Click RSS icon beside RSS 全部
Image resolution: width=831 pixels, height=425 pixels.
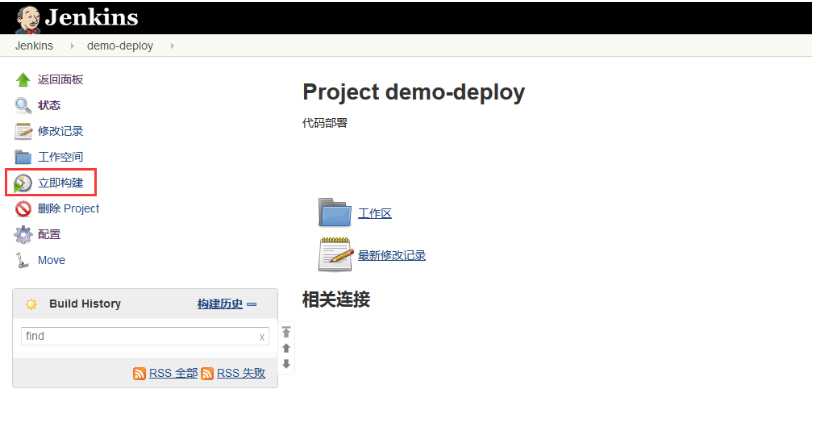coord(139,374)
